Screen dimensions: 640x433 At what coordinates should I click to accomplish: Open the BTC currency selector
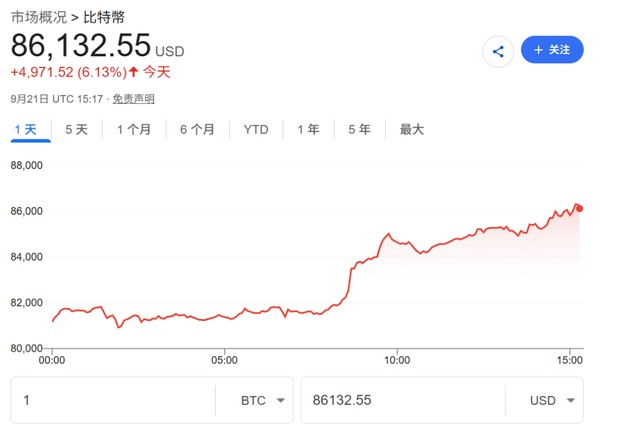click(262, 400)
